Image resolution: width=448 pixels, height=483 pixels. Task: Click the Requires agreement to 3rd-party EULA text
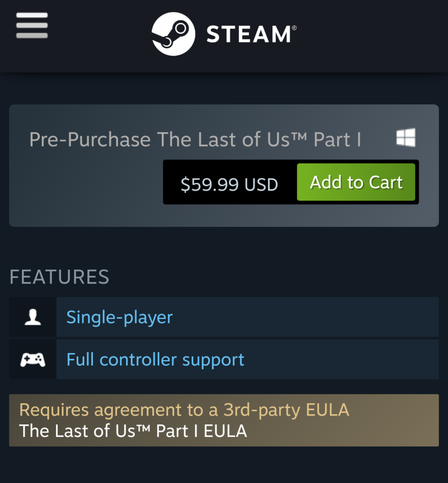[x=184, y=410]
